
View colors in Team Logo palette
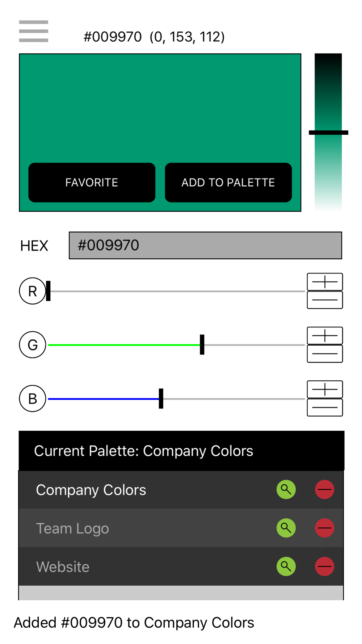[286, 528]
